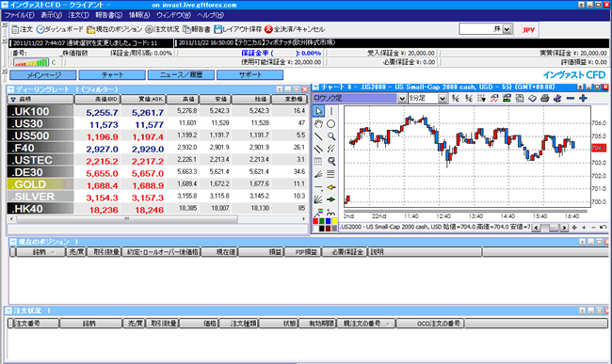This screenshot has width=612, height=364.
Task: Select the trend line drawing tool
Action: pyautogui.click(x=318, y=136)
